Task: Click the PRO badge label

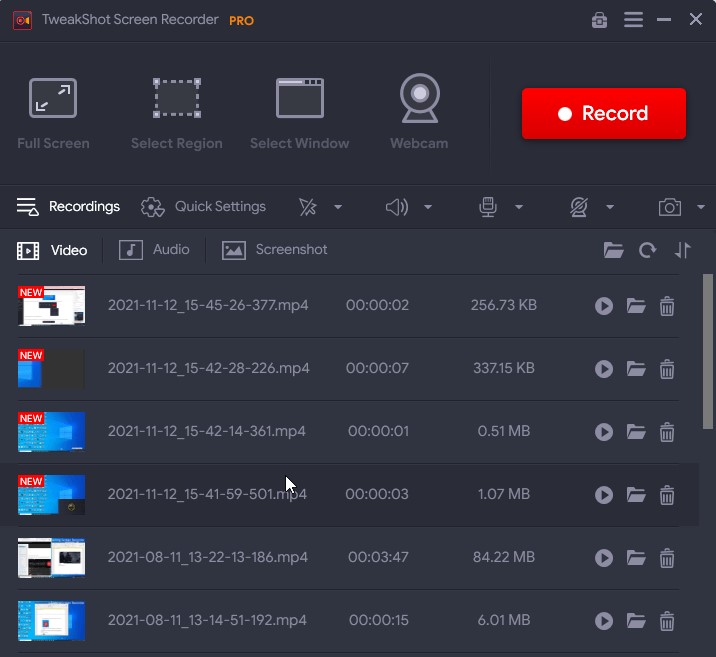Action: click(x=241, y=21)
